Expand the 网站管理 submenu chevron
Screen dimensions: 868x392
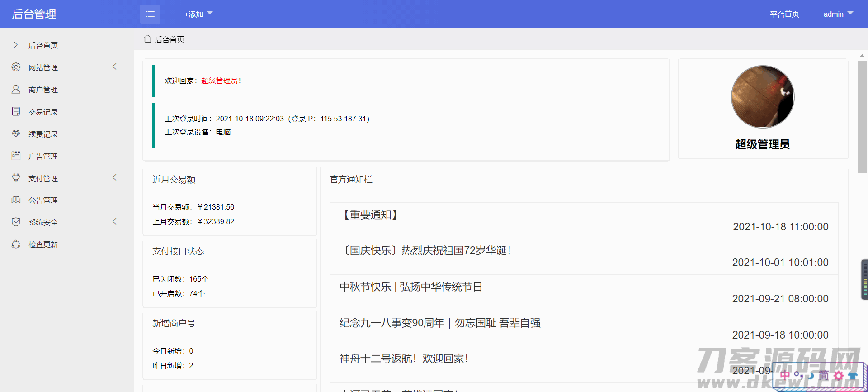coord(114,67)
